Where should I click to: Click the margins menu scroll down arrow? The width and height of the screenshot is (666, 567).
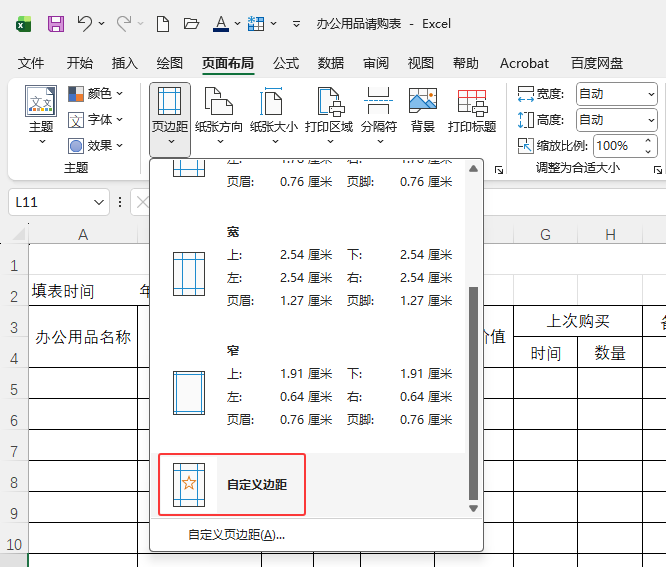tap(474, 508)
